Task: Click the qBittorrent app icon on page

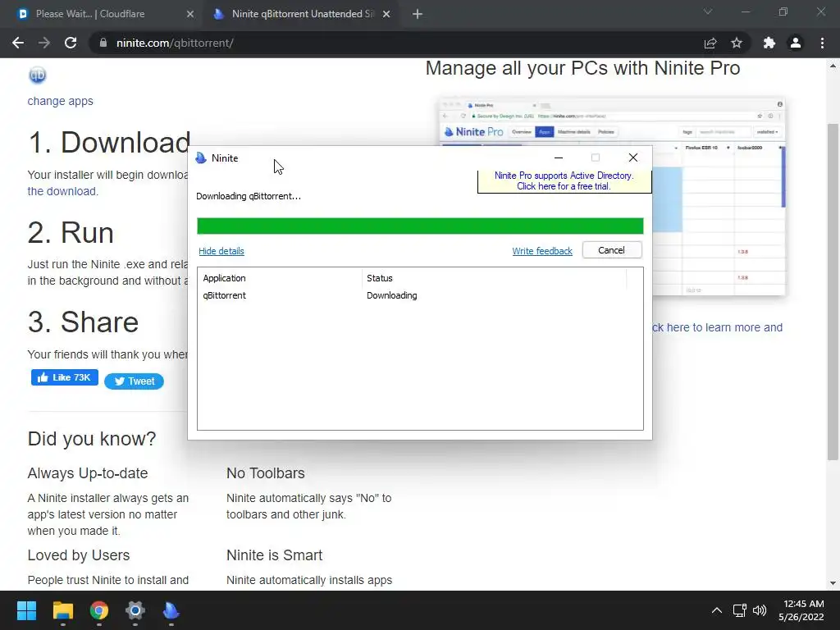Action: pos(38,75)
